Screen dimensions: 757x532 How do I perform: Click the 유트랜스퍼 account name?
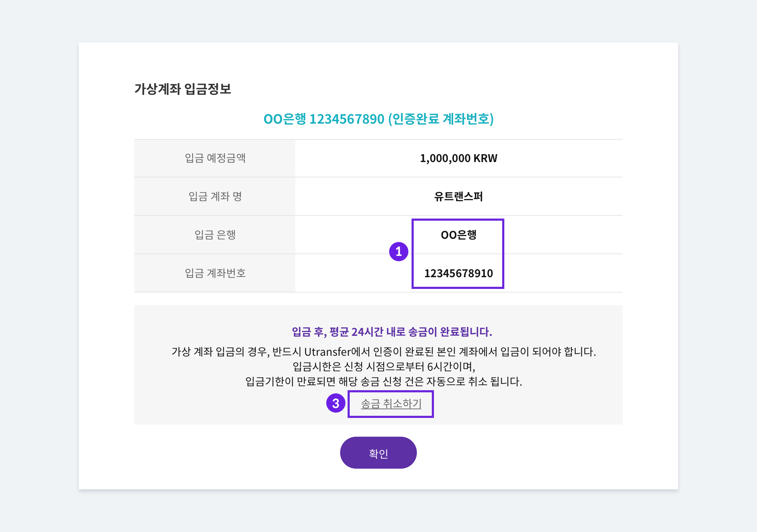[458, 196]
